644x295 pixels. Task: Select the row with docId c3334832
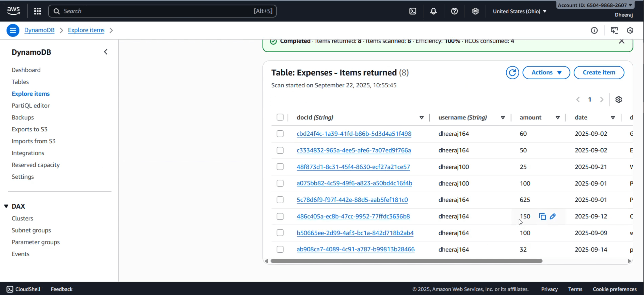point(280,150)
